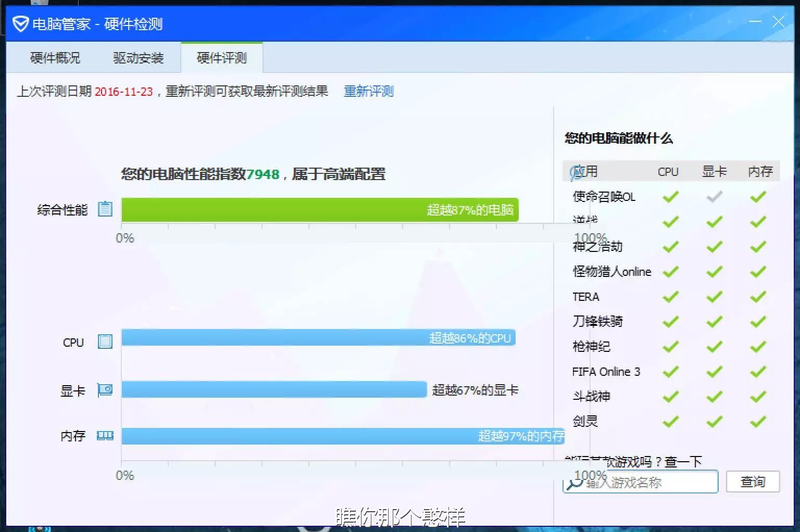Click the date 2016-11-23
Image resolution: width=800 pixels, height=532 pixels.
click(x=124, y=92)
